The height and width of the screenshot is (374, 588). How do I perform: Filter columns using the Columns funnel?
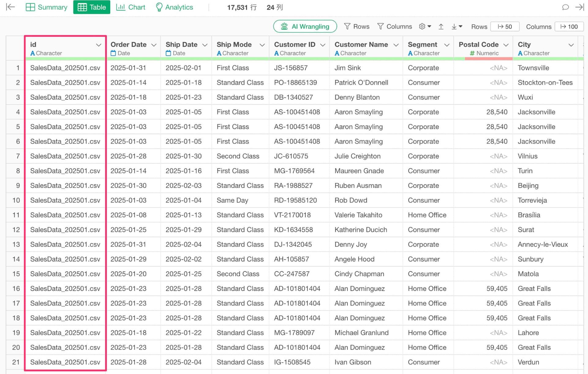[394, 27]
